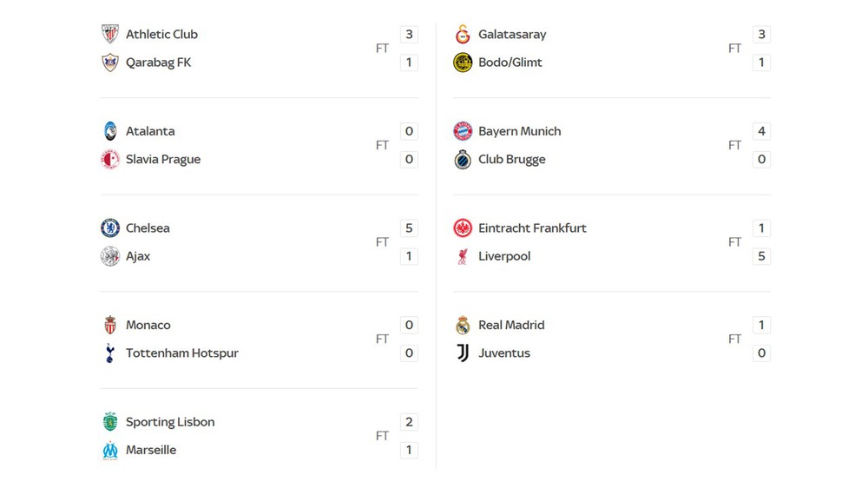
Task: Select the Club Brugge team name
Action: click(511, 159)
